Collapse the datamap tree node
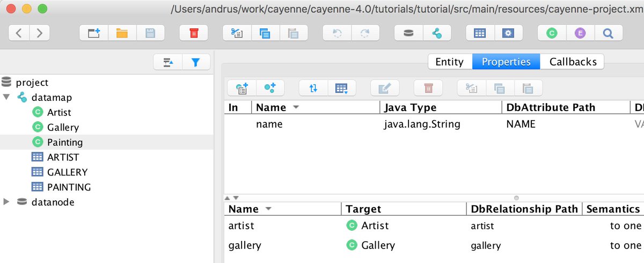 (x=6, y=97)
